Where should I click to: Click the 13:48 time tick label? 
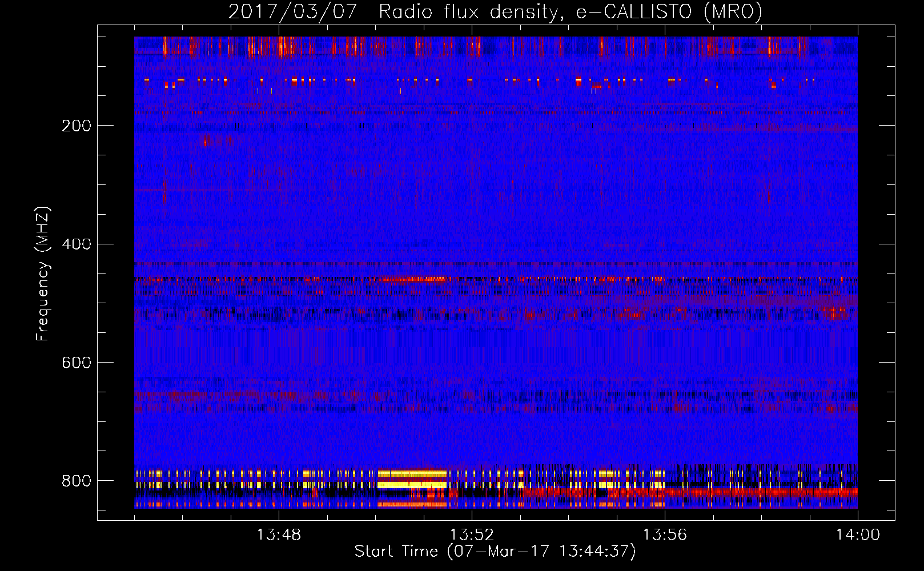pyautogui.click(x=279, y=535)
